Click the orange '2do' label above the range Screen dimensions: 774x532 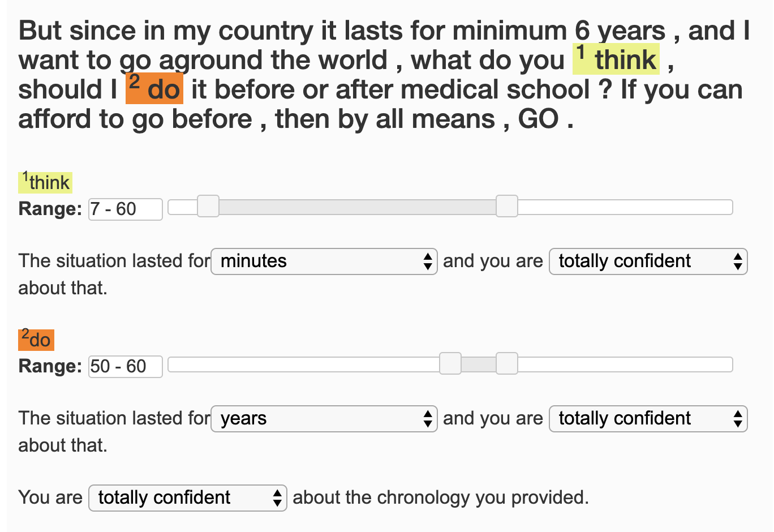coord(36,340)
